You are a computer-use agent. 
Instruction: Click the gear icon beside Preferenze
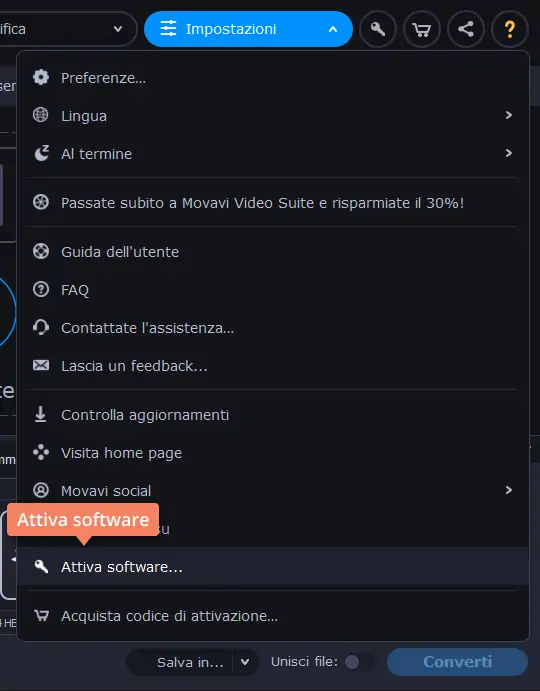41,78
